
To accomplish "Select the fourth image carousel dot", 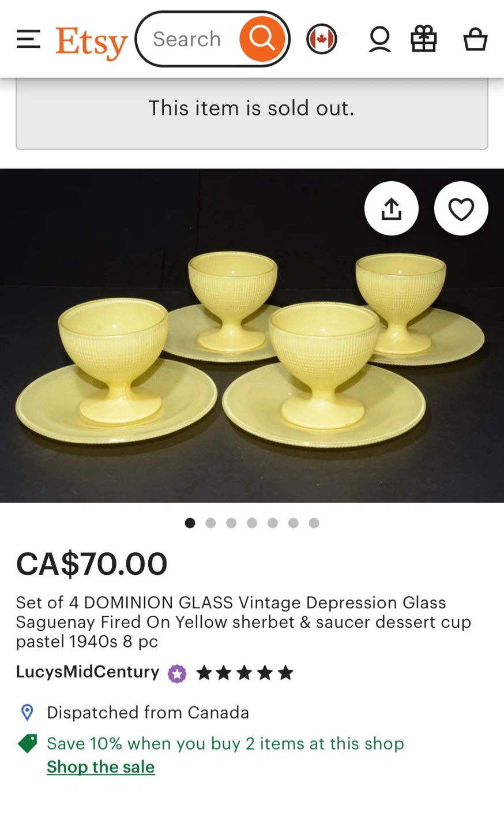I will [252, 523].
